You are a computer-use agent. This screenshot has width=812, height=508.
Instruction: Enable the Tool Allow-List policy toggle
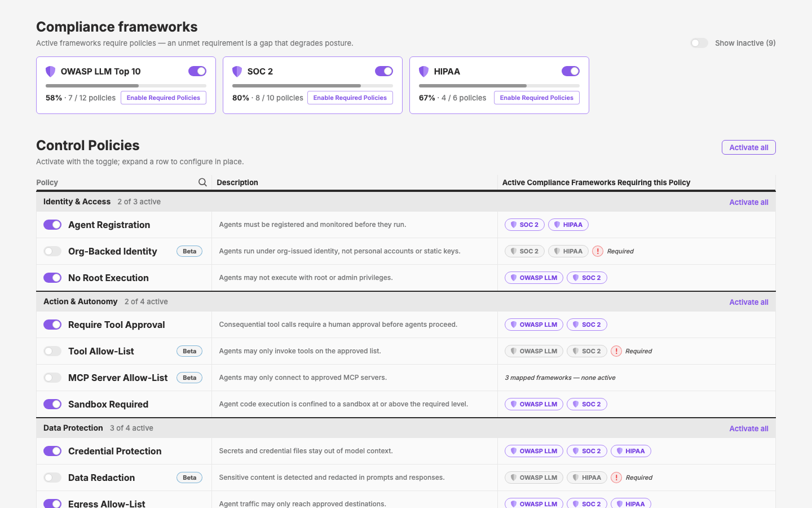[x=52, y=351]
